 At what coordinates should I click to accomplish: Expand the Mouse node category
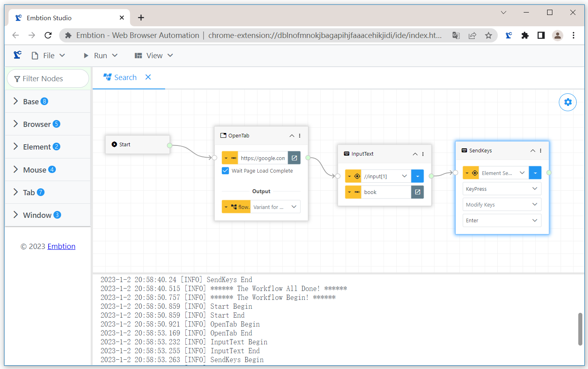click(x=48, y=170)
